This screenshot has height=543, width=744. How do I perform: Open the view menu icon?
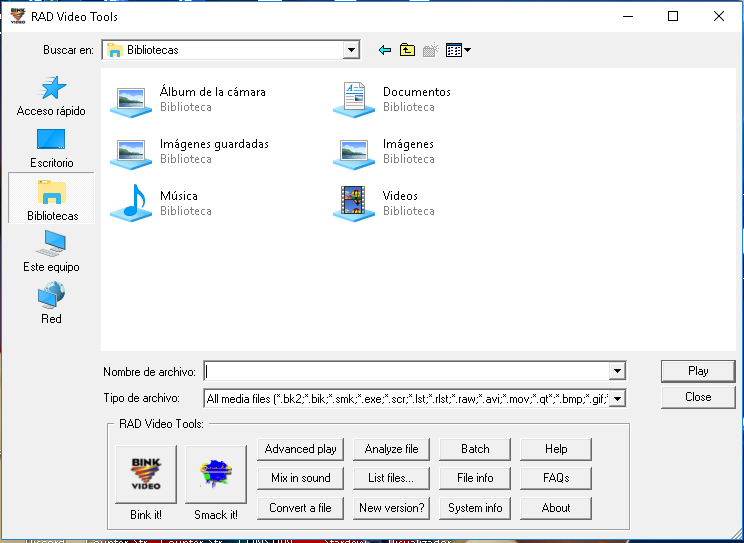(458, 50)
